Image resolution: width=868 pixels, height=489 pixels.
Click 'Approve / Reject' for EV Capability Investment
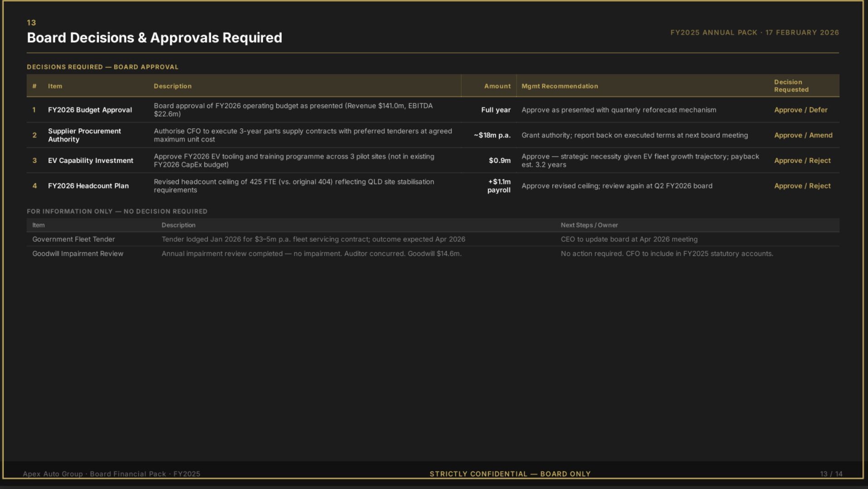click(x=802, y=161)
